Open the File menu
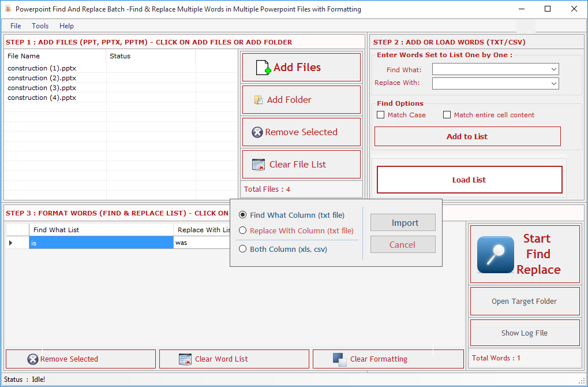The width and height of the screenshot is (588, 387). coord(16,26)
